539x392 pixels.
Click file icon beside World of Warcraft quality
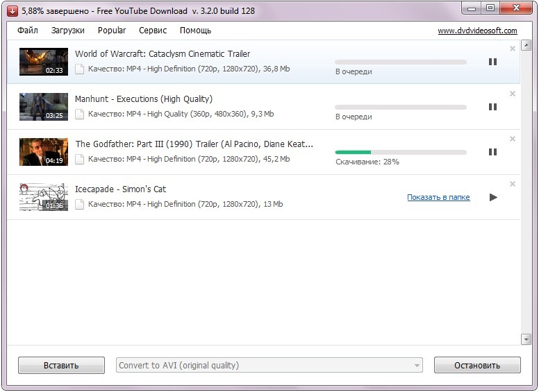click(x=80, y=69)
